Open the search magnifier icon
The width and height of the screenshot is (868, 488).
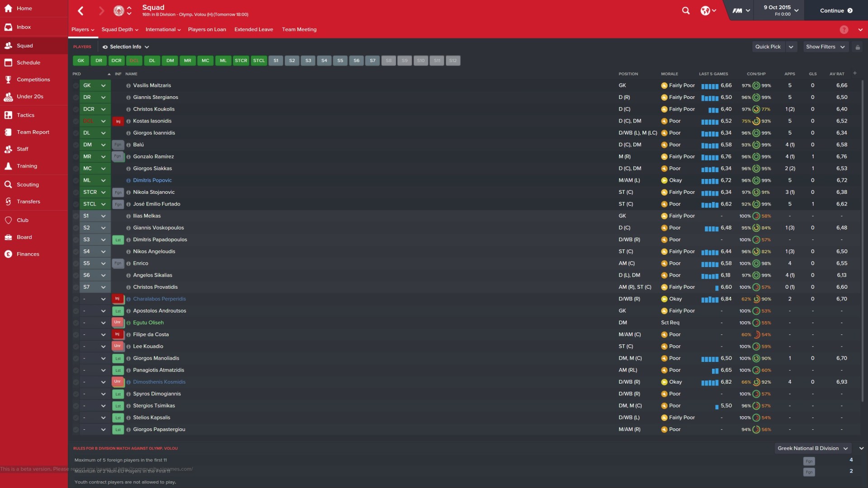[x=686, y=10]
